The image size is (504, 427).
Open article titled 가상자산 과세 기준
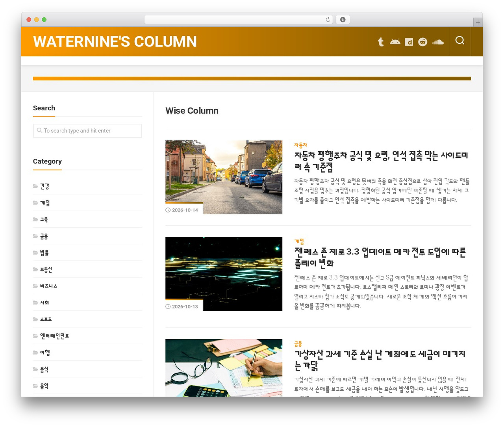coord(380,360)
